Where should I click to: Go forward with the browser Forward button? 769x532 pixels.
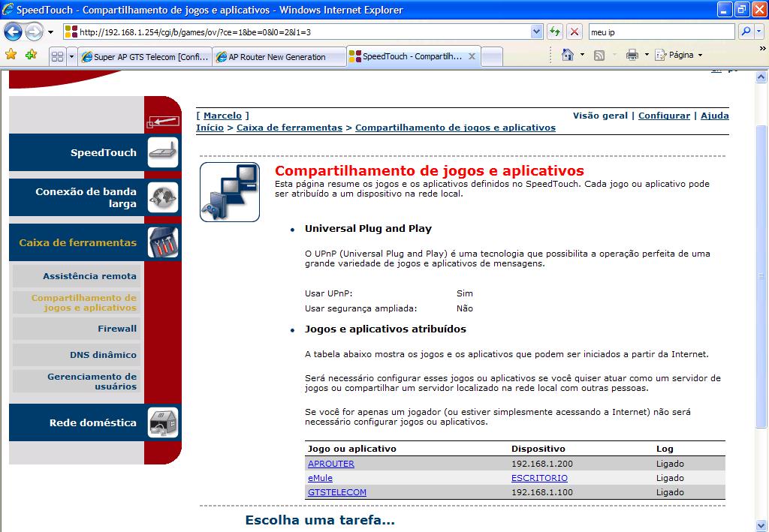pyautogui.click(x=34, y=32)
